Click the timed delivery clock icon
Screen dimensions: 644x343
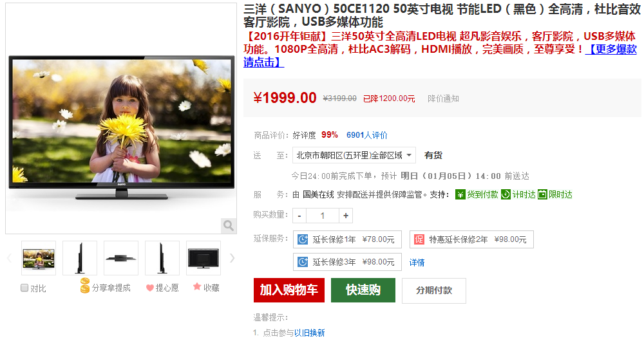point(506,194)
